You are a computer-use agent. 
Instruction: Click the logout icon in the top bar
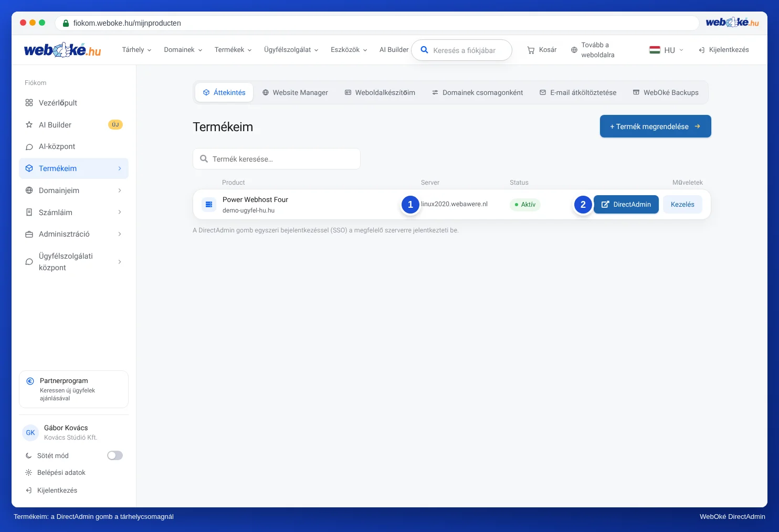(701, 50)
